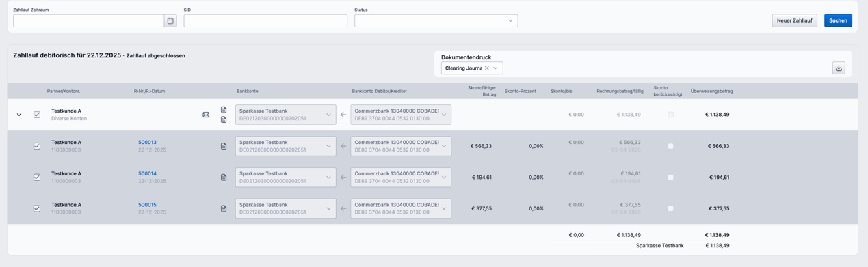Click the bank transfer arrow in row 500013
This screenshot has width=868, height=267.
pyautogui.click(x=343, y=146)
